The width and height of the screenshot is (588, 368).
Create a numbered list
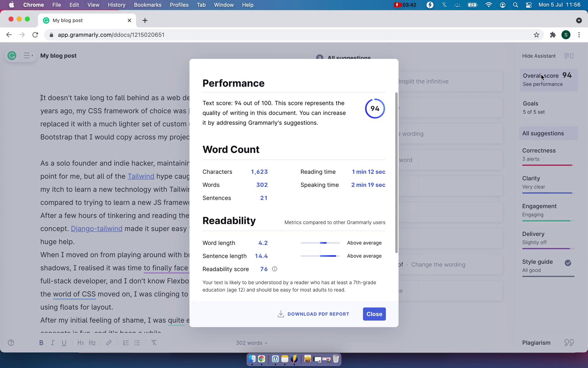(x=126, y=343)
